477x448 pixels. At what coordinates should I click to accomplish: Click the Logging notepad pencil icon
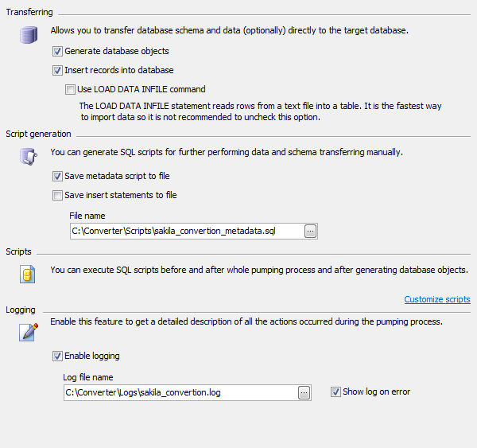click(x=29, y=330)
